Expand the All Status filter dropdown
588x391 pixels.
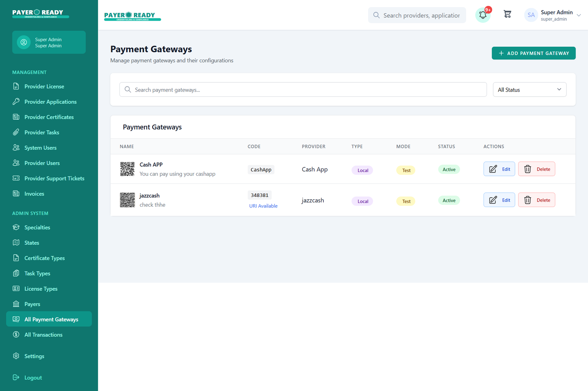[529, 90]
